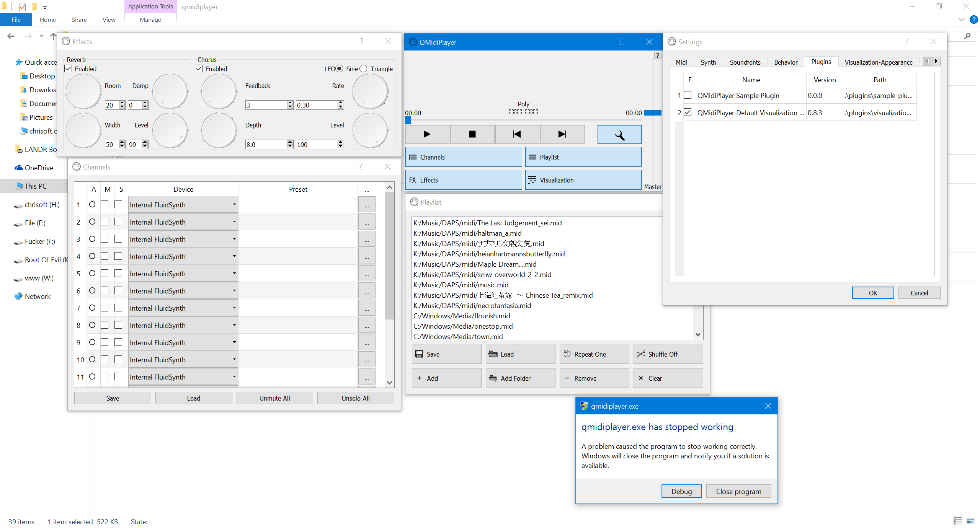Click the Chorus Rate dial

coord(370,91)
